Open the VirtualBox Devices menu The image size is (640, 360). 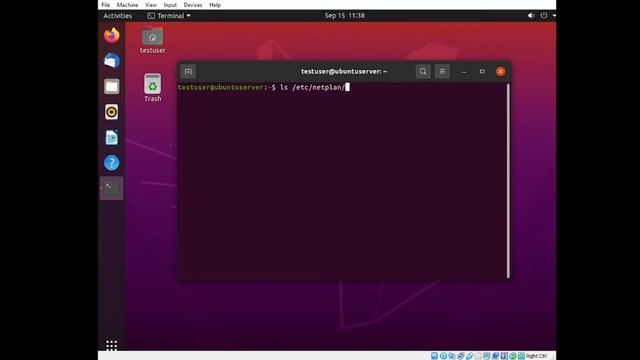[x=193, y=5]
